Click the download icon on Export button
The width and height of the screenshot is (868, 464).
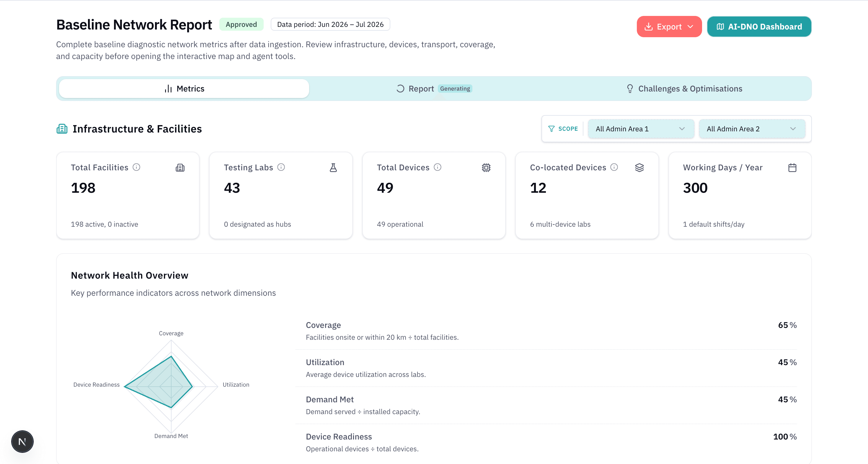pos(648,27)
